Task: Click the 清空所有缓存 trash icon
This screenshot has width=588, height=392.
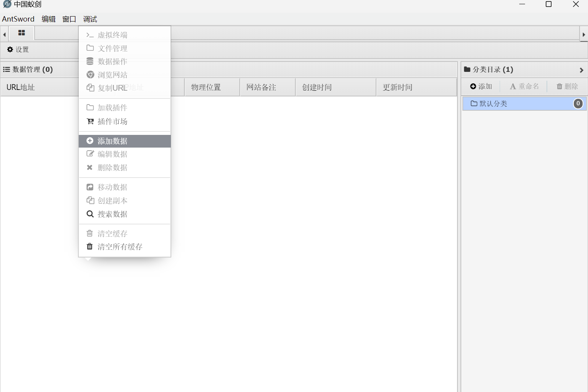Action: click(x=89, y=246)
